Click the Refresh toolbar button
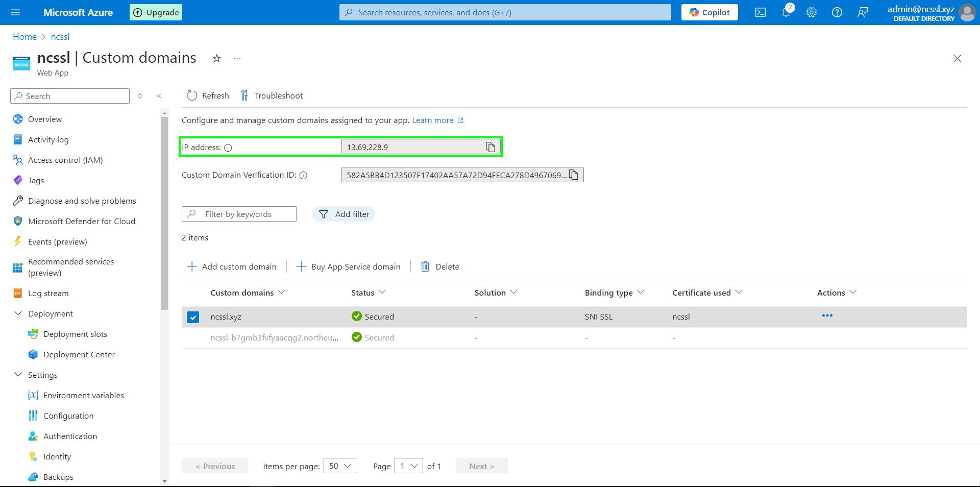Screen dimensions: 980x487 tap(208, 95)
